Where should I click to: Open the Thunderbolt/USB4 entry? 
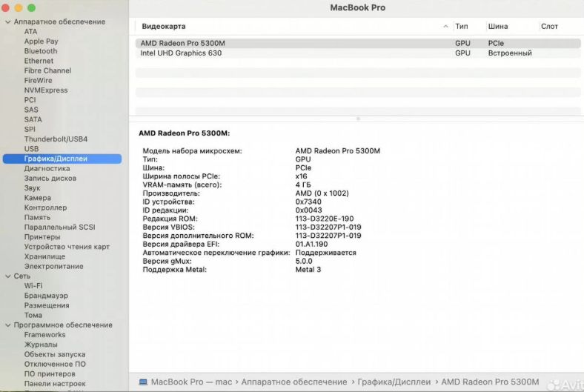[x=56, y=139]
